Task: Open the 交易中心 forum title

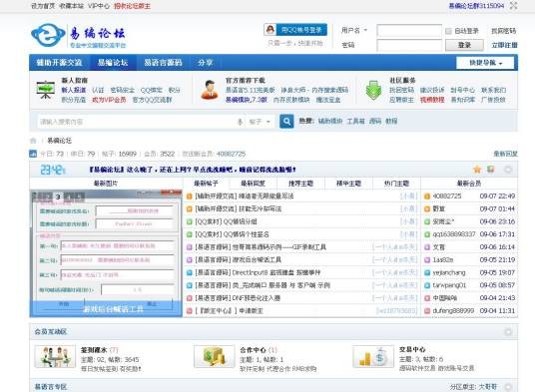Action: pyautogui.click(x=412, y=350)
